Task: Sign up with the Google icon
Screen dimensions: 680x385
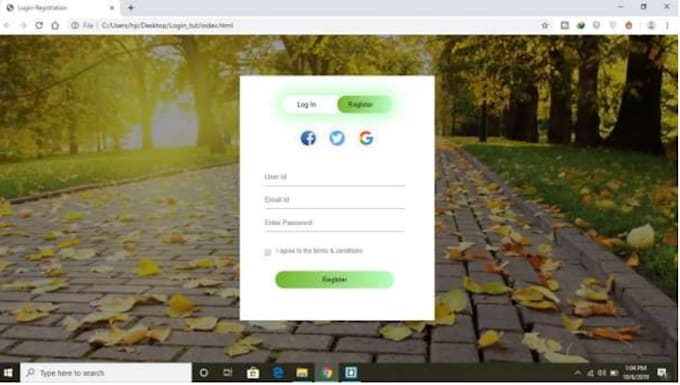Action: 366,138
